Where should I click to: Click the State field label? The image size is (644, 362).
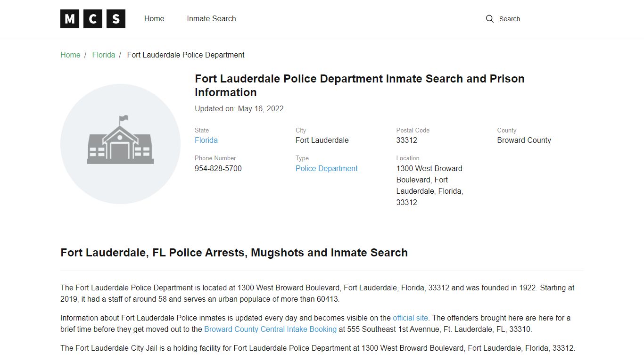click(x=202, y=130)
